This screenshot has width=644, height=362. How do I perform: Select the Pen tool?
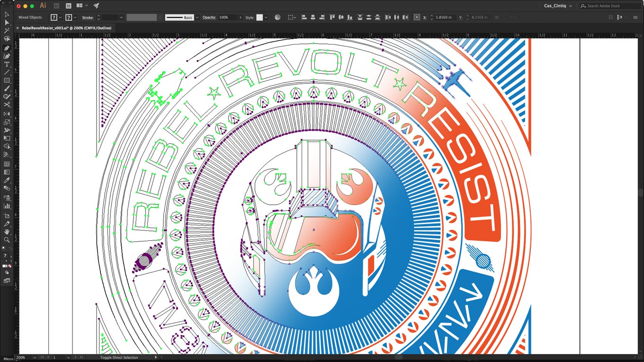click(x=7, y=48)
